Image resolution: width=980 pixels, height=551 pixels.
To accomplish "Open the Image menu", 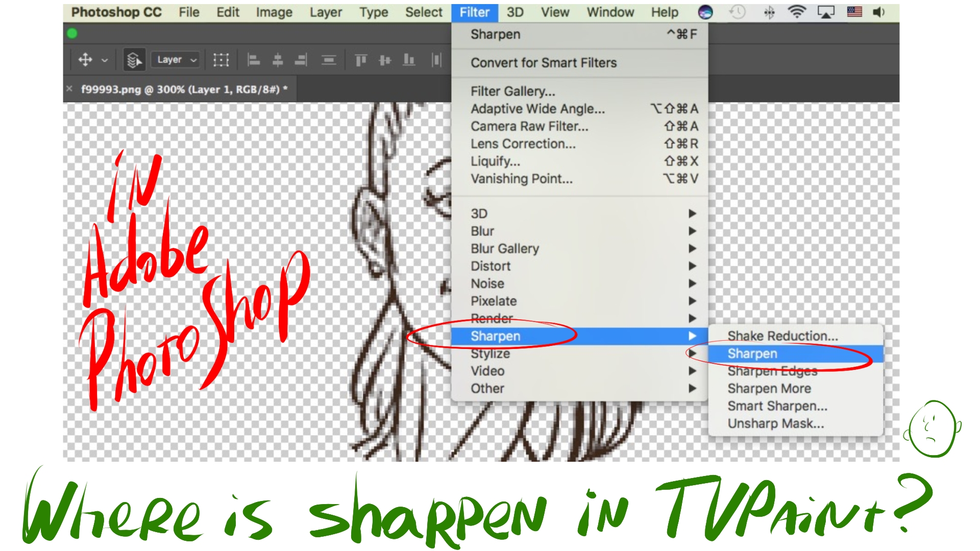I will tap(274, 12).
